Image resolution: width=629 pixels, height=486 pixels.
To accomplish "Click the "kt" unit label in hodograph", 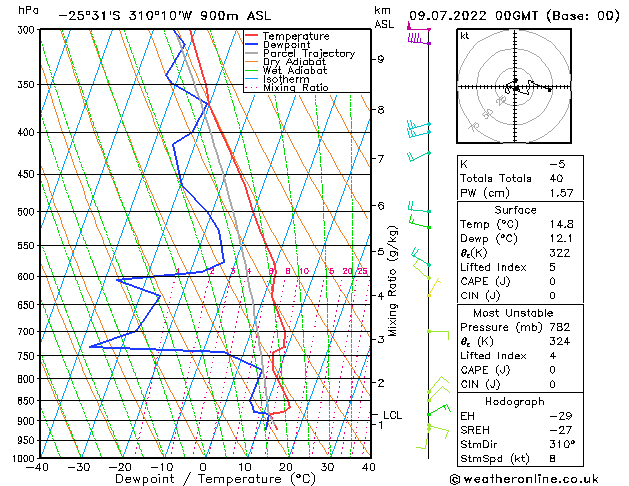I will click(465, 36).
